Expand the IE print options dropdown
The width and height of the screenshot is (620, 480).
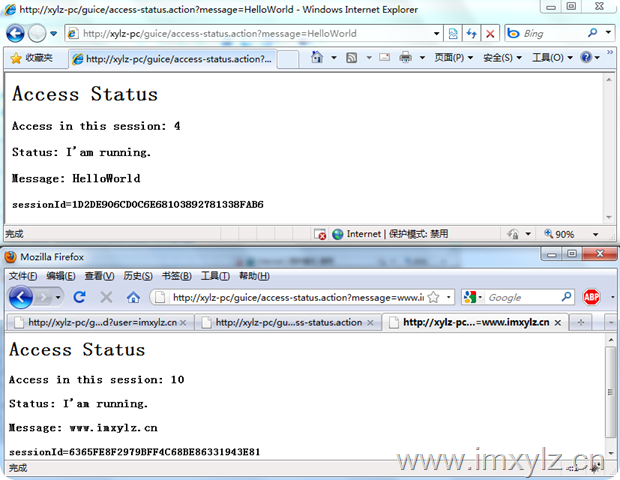click(x=422, y=58)
